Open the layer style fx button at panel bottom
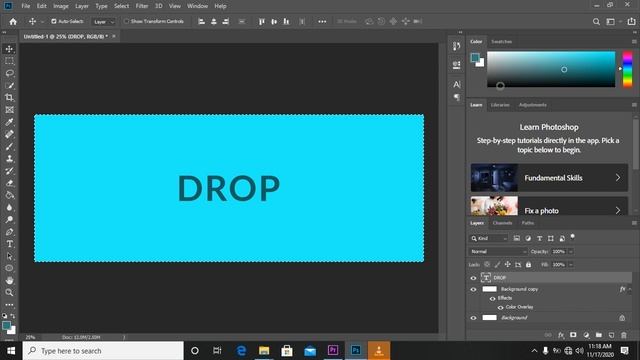 click(x=561, y=335)
